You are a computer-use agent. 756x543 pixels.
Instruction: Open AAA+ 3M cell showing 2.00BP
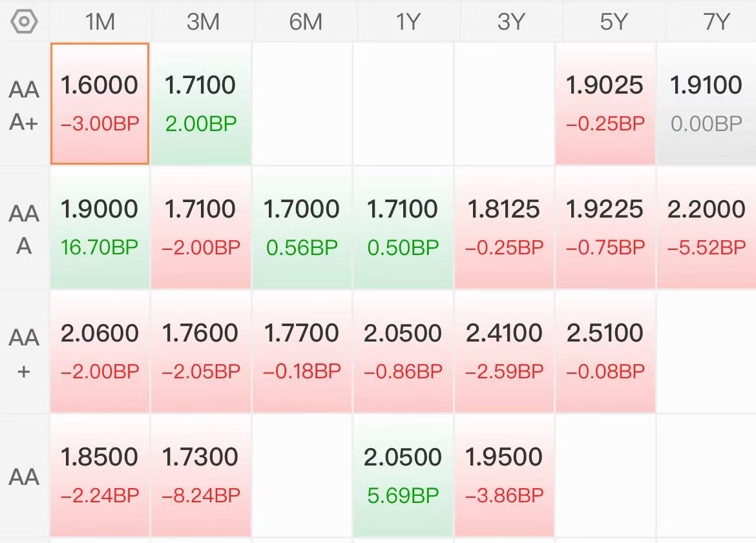click(201, 103)
